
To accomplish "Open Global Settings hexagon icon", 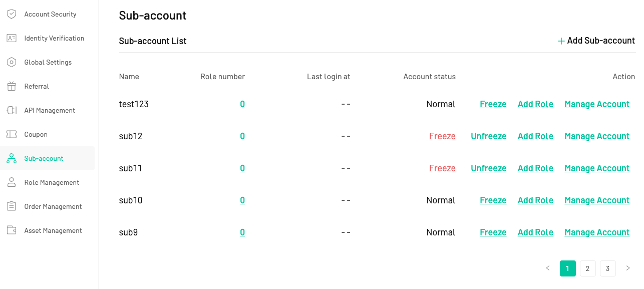I will [12, 62].
